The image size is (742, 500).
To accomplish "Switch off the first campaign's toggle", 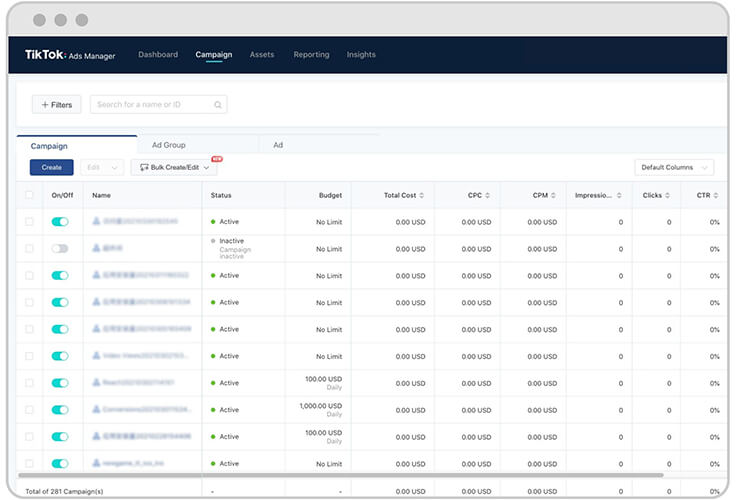I will pos(60,221).
